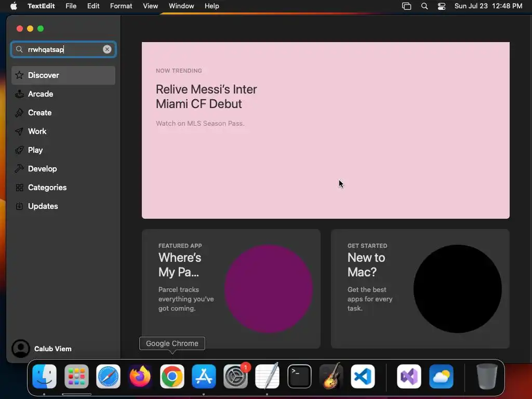Go to the Discover label in the sidebar

44,75
